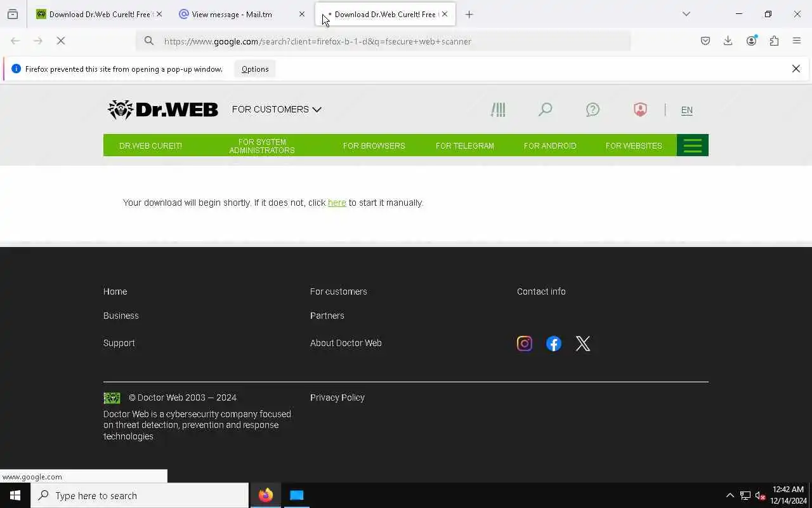Open the Dr.Web user profile shield icon
812x508 pixels.
coord(640,109)
